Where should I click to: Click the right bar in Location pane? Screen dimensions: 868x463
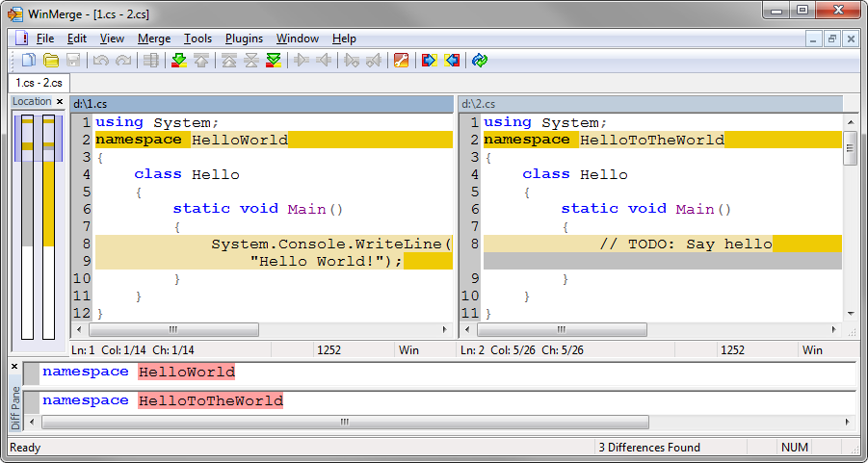tap(49, 227)
